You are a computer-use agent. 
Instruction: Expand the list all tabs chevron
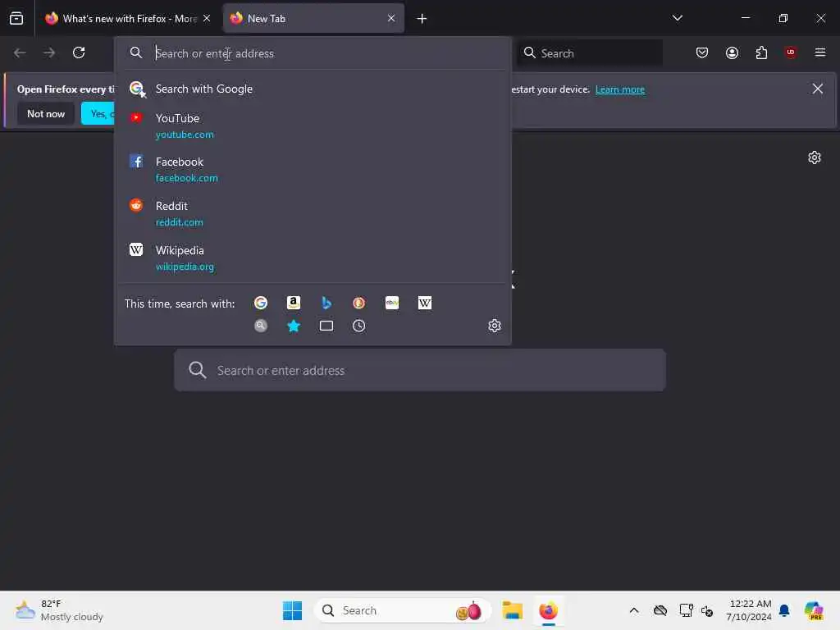[677, 18]
